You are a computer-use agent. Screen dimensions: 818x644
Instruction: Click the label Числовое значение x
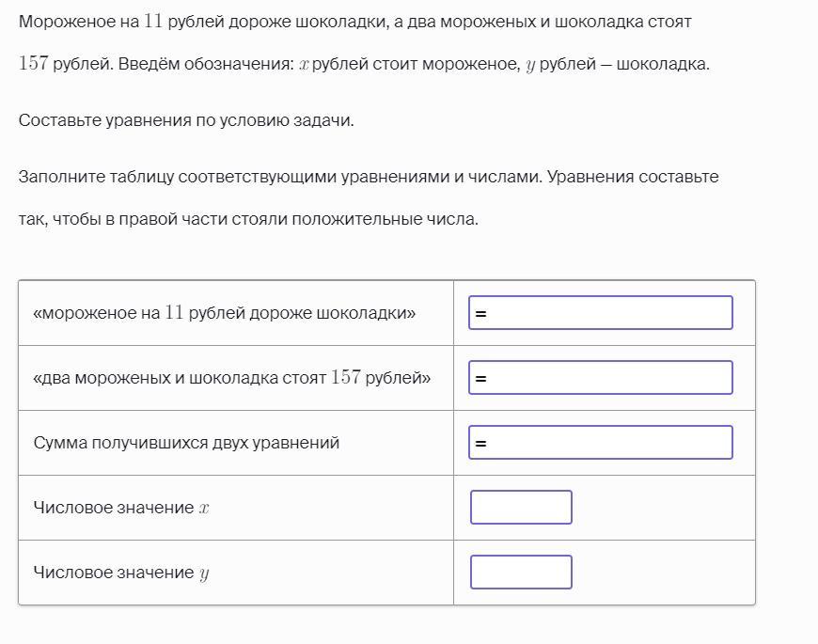pyautogui.click(x=121, y=508)
